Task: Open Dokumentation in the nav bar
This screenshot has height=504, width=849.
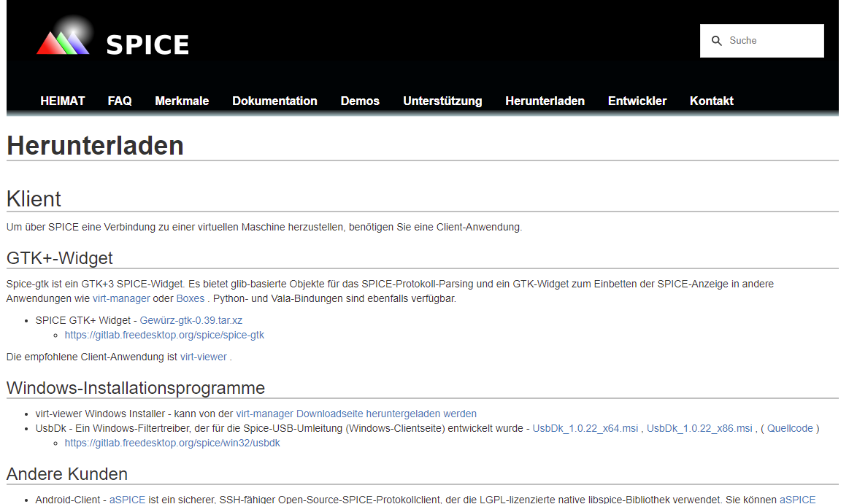Action: [x=274, y=101]
